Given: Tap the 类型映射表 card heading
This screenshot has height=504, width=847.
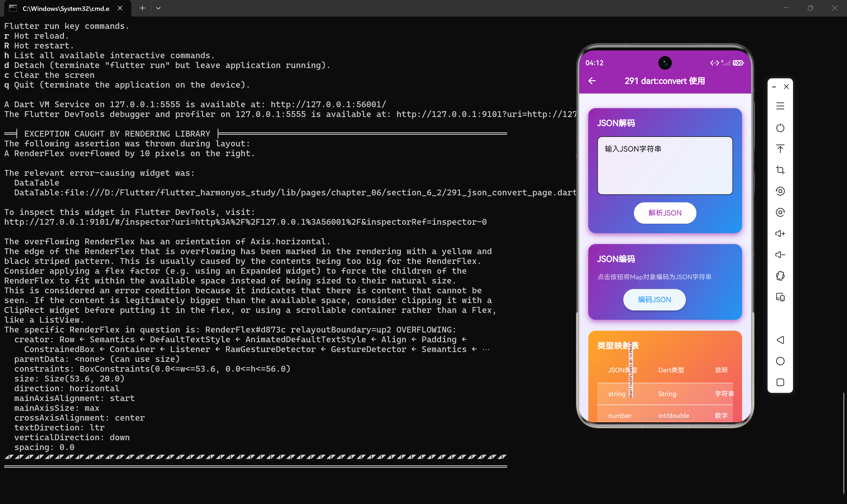Looking at the screenshot, I should [x=618, y=346].
